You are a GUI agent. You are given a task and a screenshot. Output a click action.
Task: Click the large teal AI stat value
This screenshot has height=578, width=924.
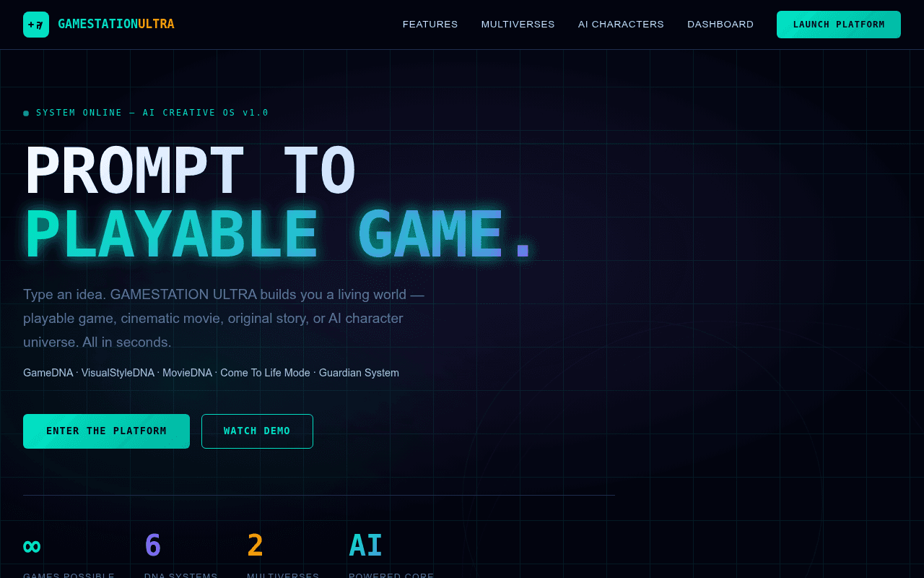(365, 546)
